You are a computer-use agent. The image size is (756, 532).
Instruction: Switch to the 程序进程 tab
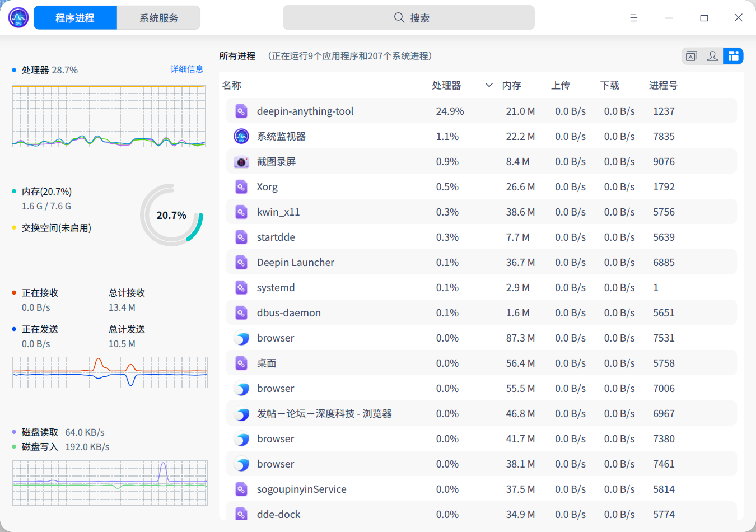click(x=75, y=18)
